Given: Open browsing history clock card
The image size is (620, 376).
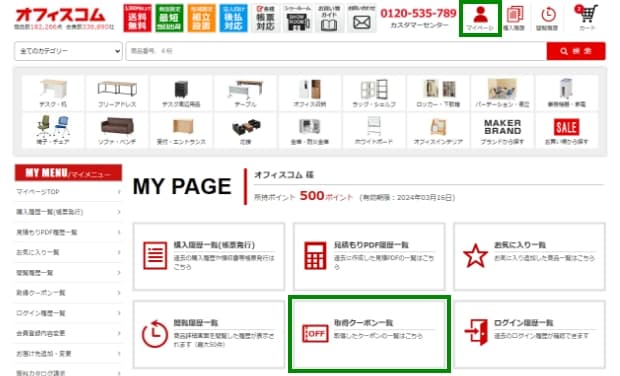Looking at the screenshot, I should click(209, 334).
